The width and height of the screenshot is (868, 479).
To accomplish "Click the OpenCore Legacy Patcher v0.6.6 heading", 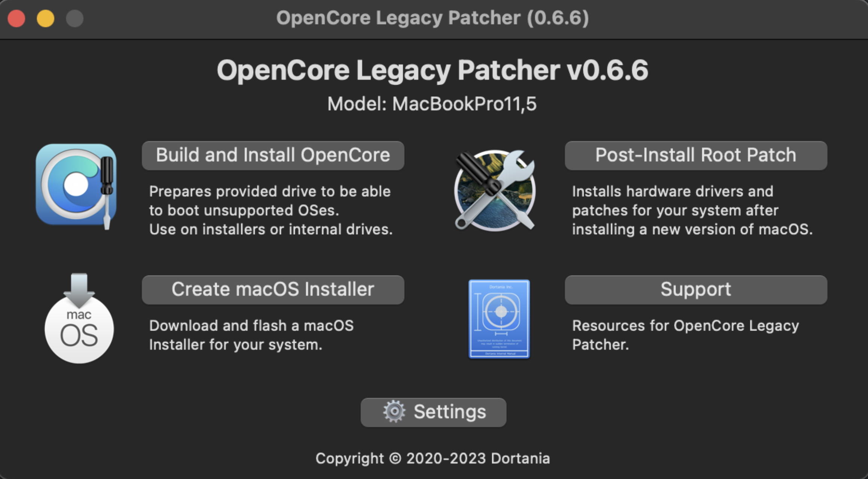I will [432, 70].
